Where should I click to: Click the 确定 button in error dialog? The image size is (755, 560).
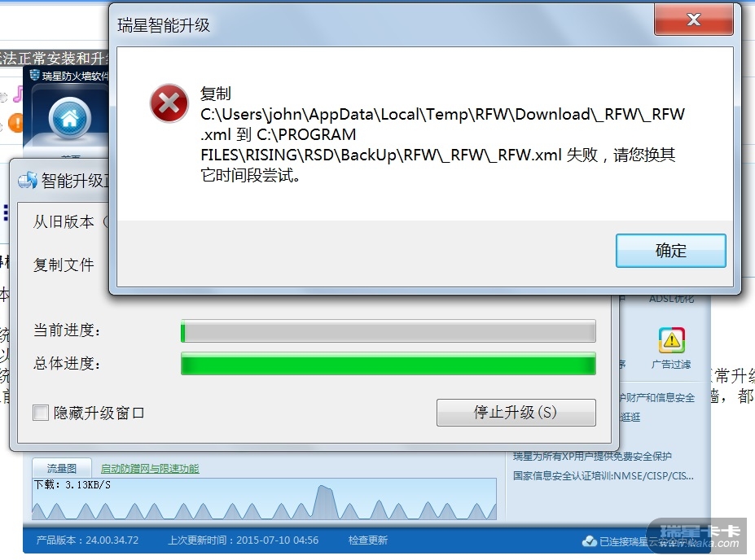[671, 251]
